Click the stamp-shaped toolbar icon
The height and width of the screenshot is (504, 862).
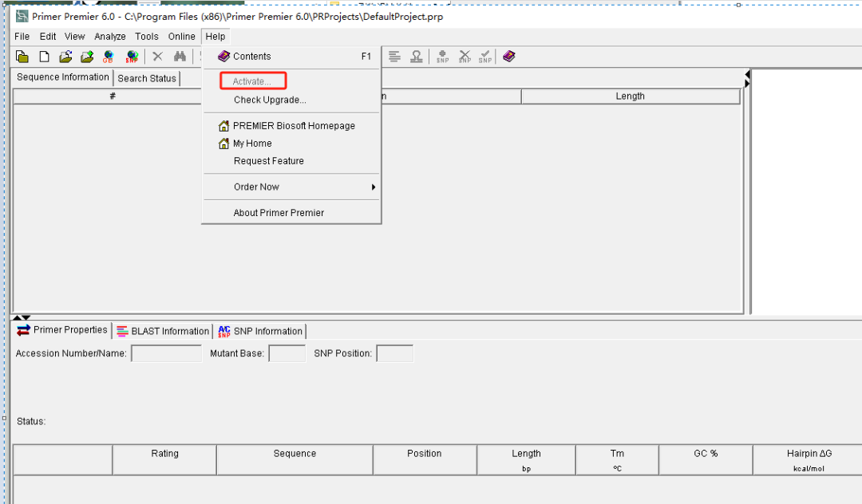coord(416,56)
